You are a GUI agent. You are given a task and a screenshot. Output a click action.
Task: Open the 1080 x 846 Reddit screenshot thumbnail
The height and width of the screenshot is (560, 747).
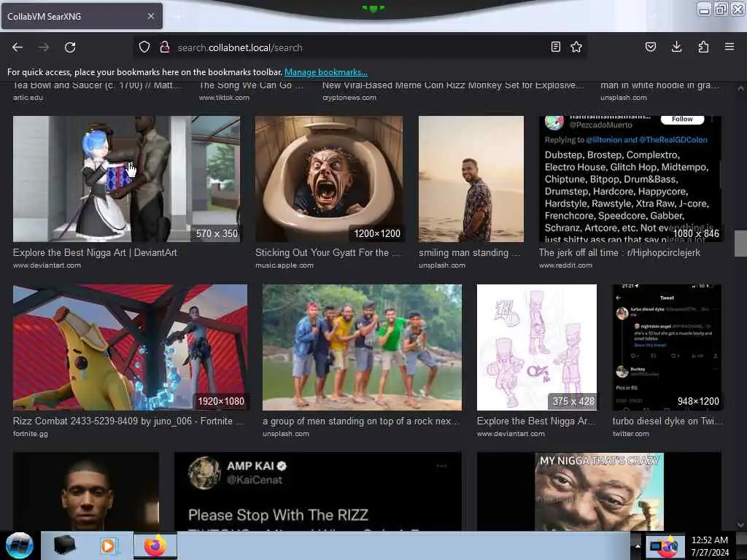[630, 179]
